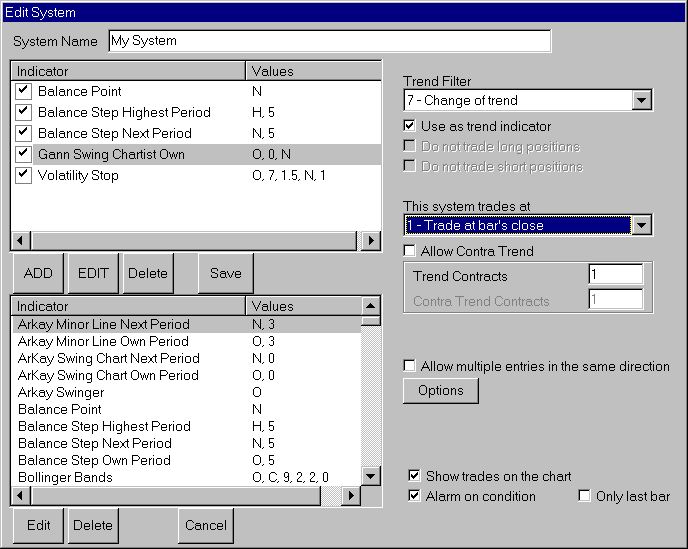Click the uppercase EDIT button

tap(93, 273)
